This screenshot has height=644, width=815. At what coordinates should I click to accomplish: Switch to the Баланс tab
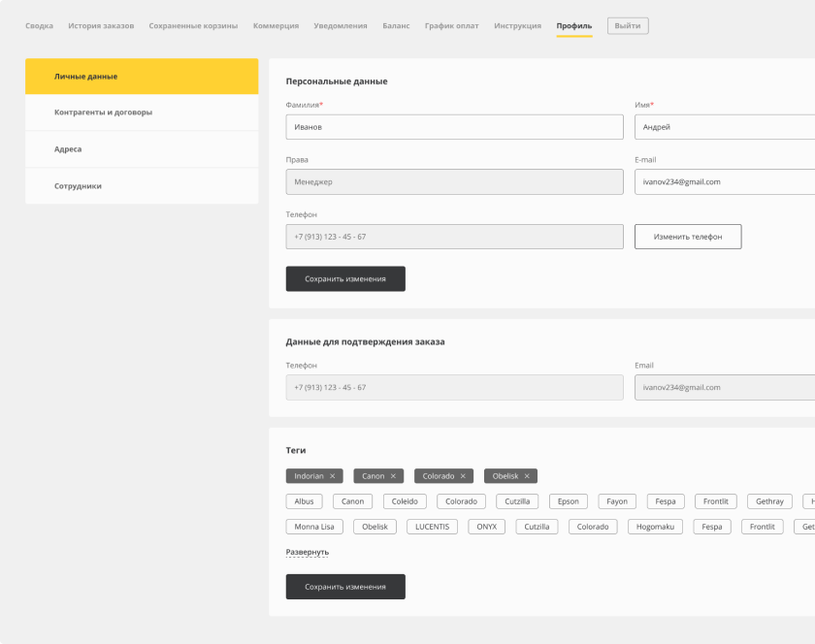(396, 25)
